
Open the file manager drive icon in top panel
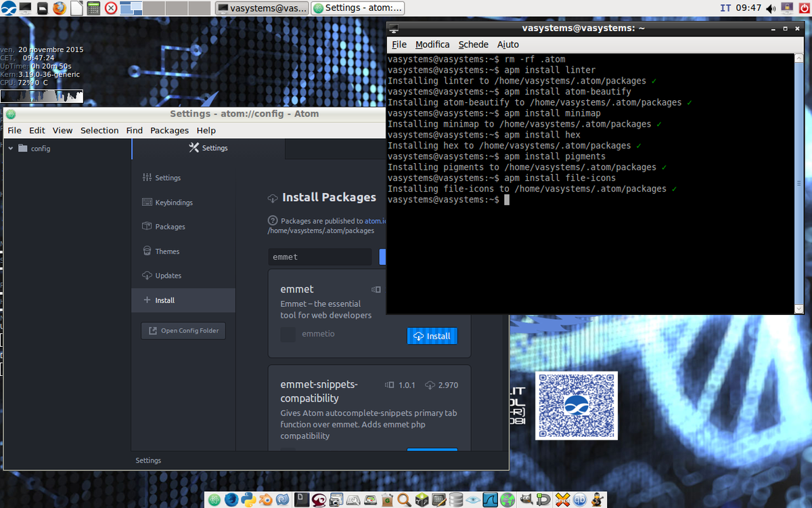coord(42,8)
